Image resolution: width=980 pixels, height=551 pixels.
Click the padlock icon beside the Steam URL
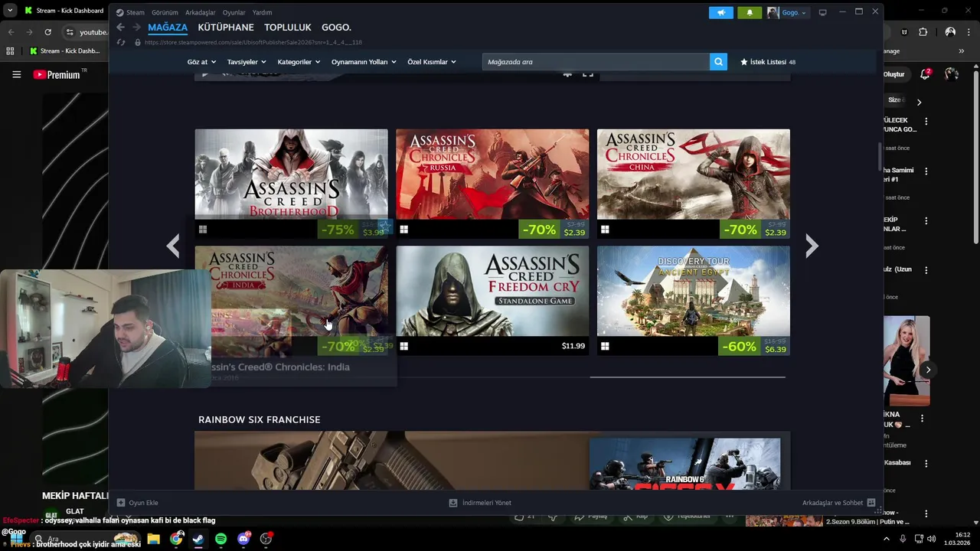[x=138, y=42]
